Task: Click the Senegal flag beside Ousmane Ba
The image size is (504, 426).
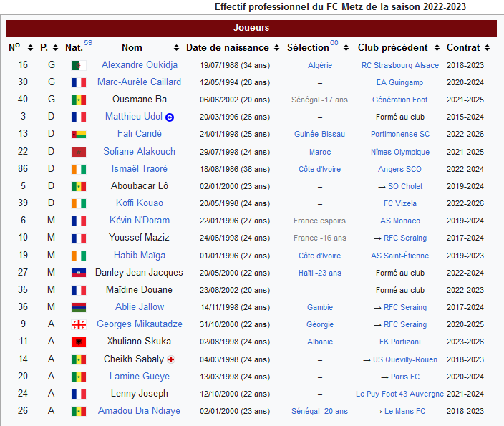Action: tap(79, 100)
